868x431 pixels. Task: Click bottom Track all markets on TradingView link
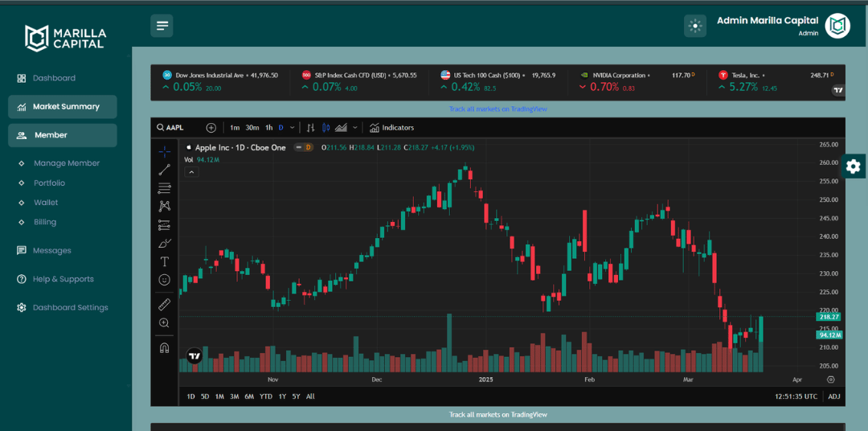(x=497, y=414)
